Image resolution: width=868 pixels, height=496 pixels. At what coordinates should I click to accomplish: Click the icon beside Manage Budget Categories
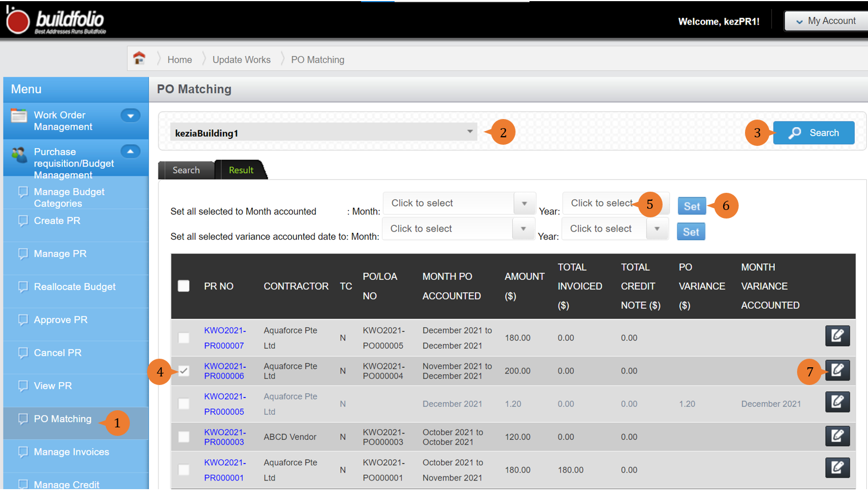point(23,192)
